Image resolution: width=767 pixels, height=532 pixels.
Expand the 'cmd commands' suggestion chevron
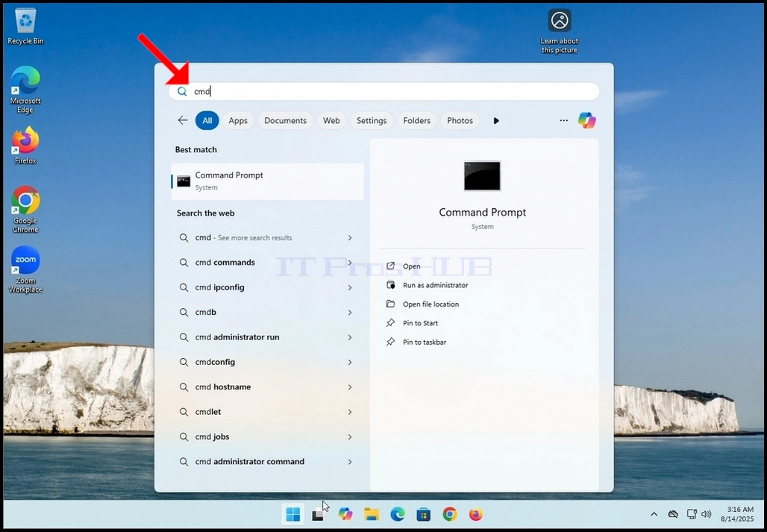click(x=350, y=263)
